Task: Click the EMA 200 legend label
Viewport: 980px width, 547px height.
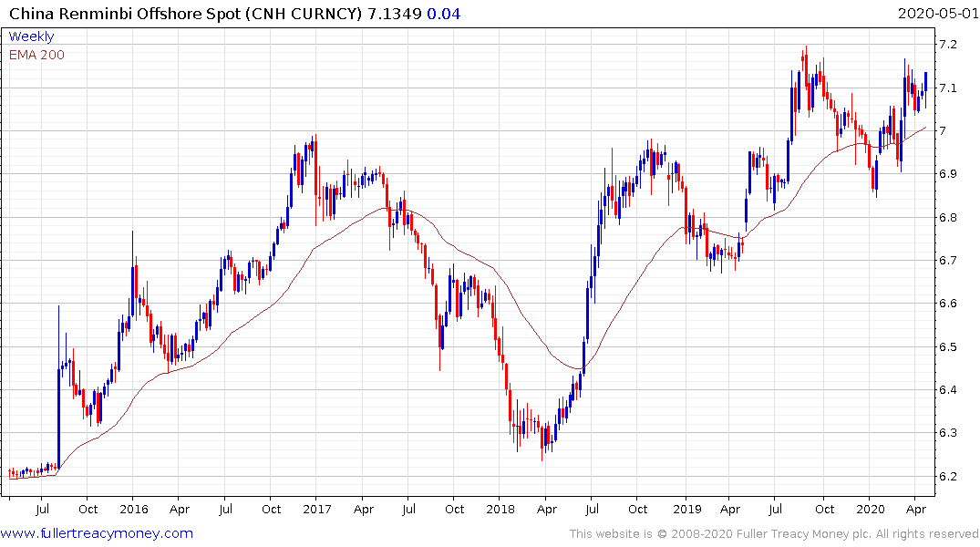Action: click(36, 55)
